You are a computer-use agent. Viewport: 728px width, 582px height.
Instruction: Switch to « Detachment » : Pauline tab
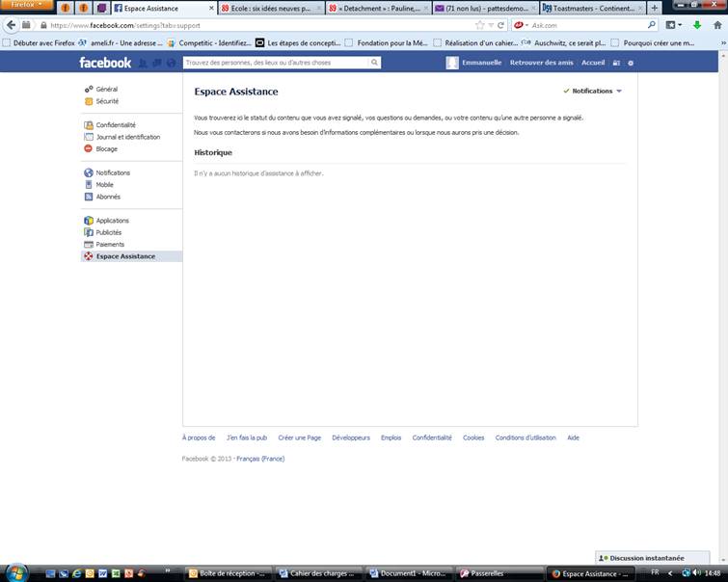(x=378, y=9)
